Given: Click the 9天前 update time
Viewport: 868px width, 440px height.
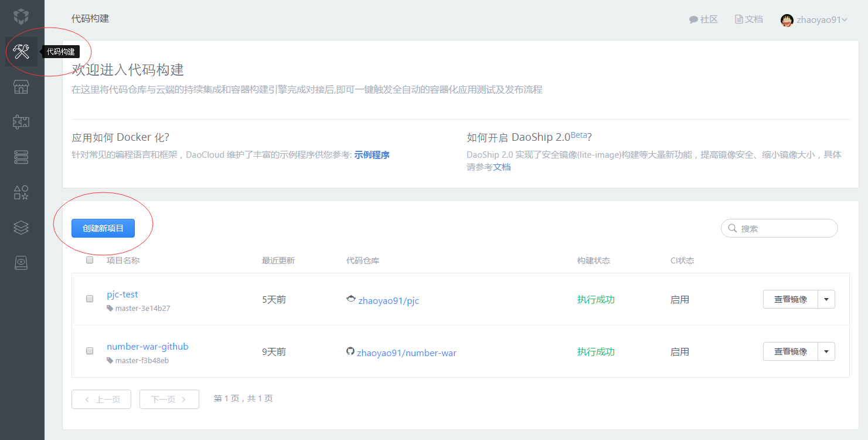Looking at the screenshot, I should coord(274,351).
